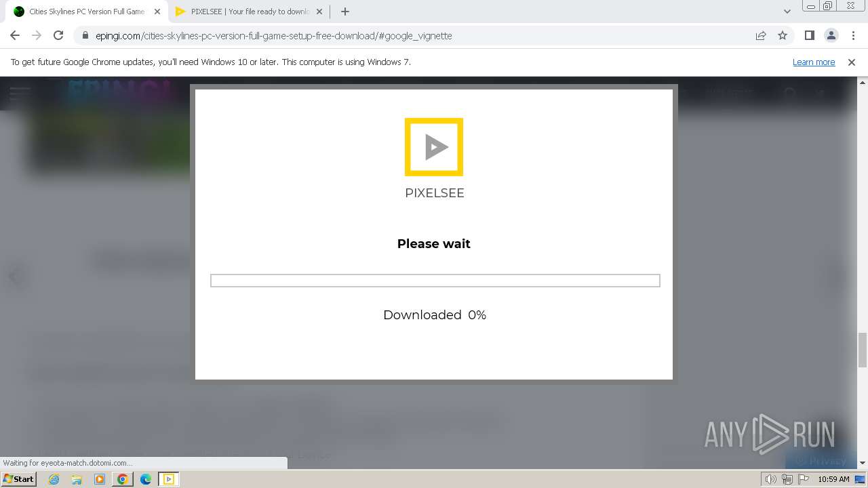Image resolution: width=868 pixels, height=488 pixels.
Task: Click the show desktop button
Action: coord(861,479)
